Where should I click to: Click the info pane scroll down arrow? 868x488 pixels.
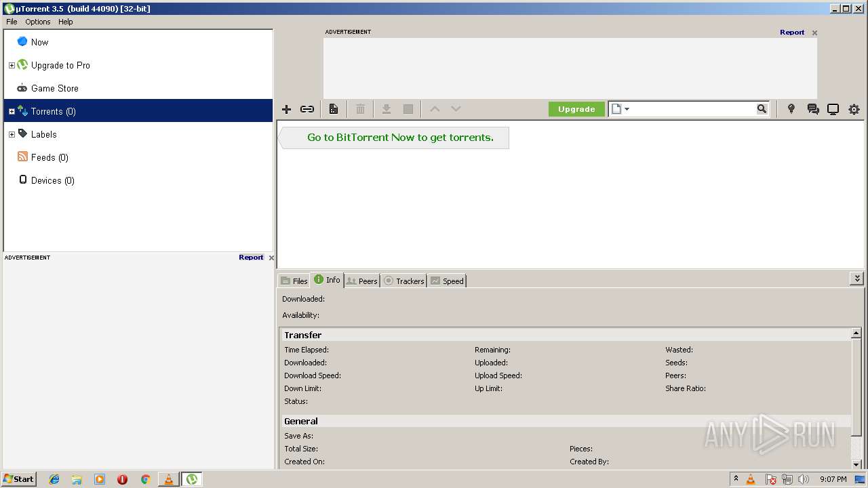pyautogui.click(x=856, y=464)
